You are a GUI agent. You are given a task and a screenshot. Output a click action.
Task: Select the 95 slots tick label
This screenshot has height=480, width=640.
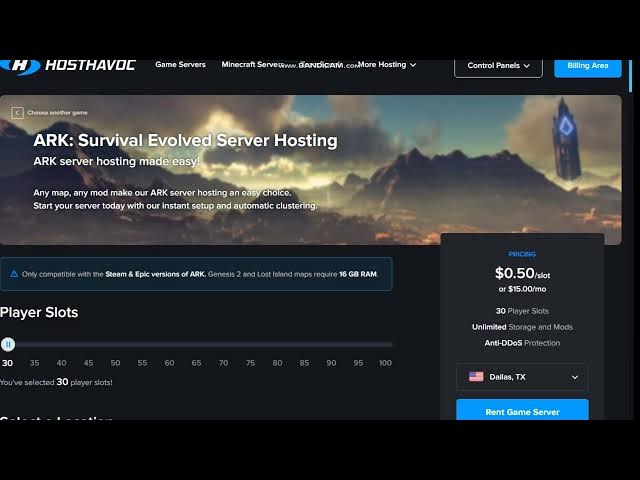coord(358,363)
